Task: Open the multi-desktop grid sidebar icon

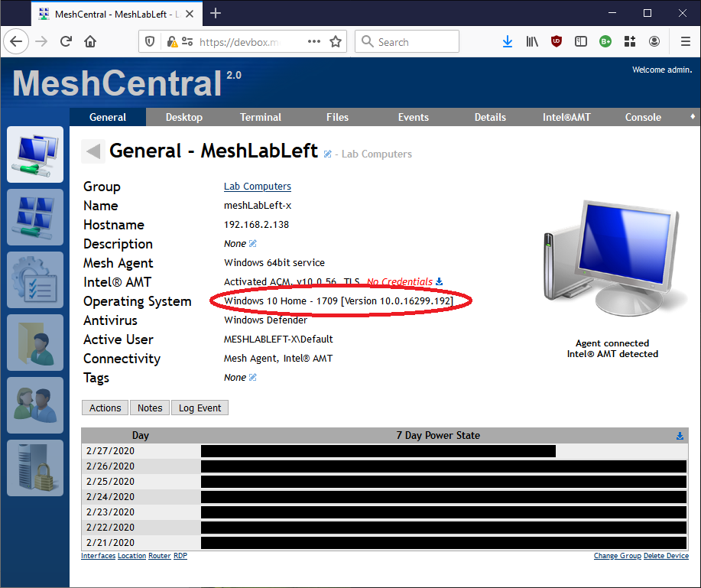Action: coord(35,217)
